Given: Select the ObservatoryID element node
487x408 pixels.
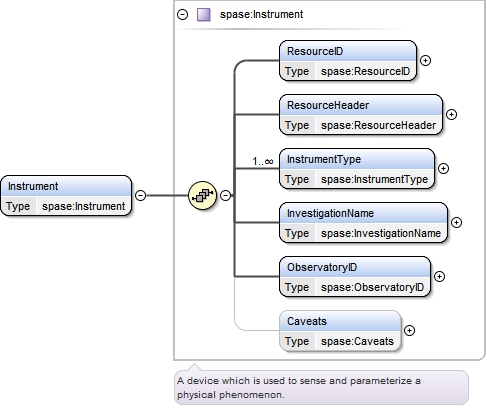Looking at the screenshot, I should point(355,277).
